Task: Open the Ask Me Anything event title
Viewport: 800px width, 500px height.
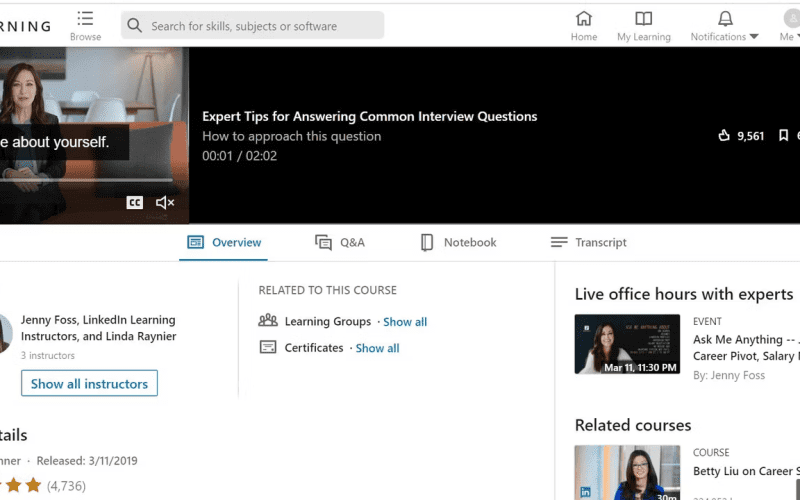Action: 746,347
